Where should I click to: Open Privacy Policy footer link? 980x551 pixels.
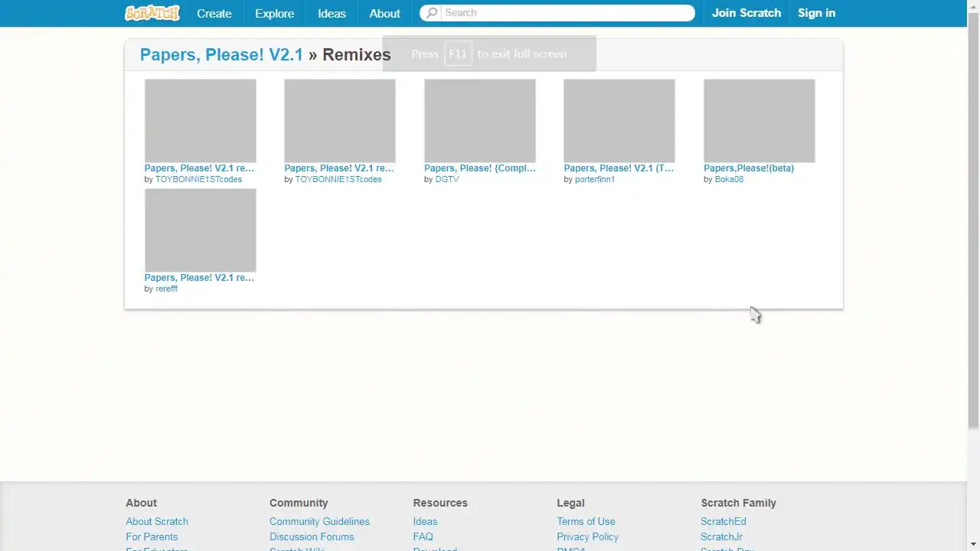pyautogui.click(x=587, y=537)
